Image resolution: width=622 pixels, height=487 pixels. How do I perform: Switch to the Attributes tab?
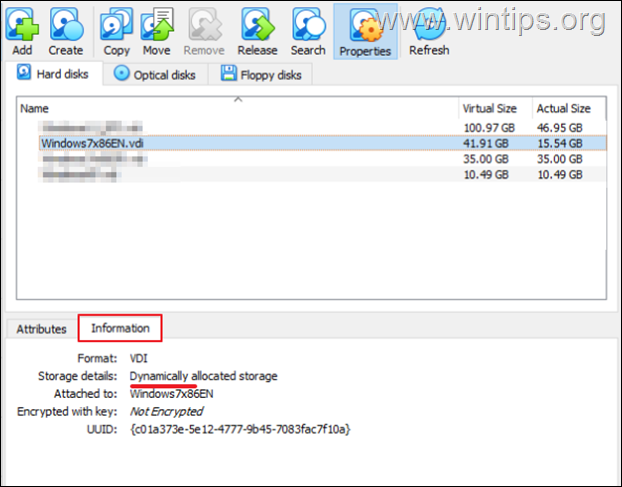[41, 329]
